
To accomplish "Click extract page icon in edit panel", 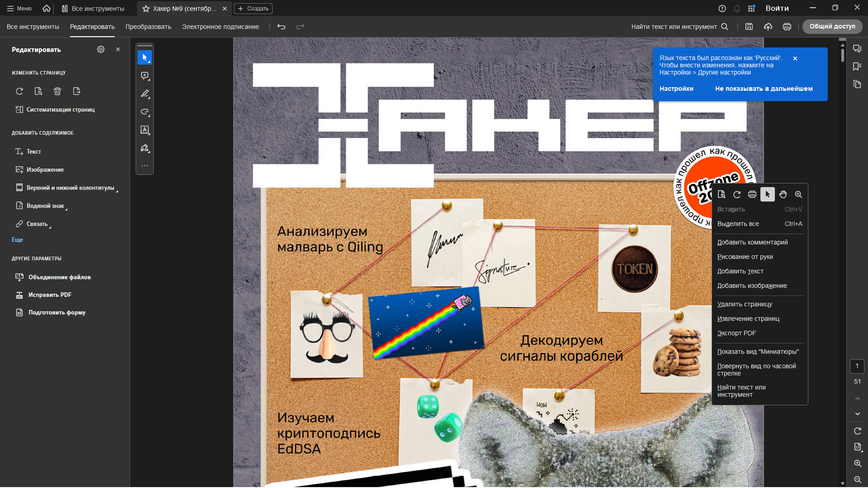I will pyautogui.click(x=76, y=91).
